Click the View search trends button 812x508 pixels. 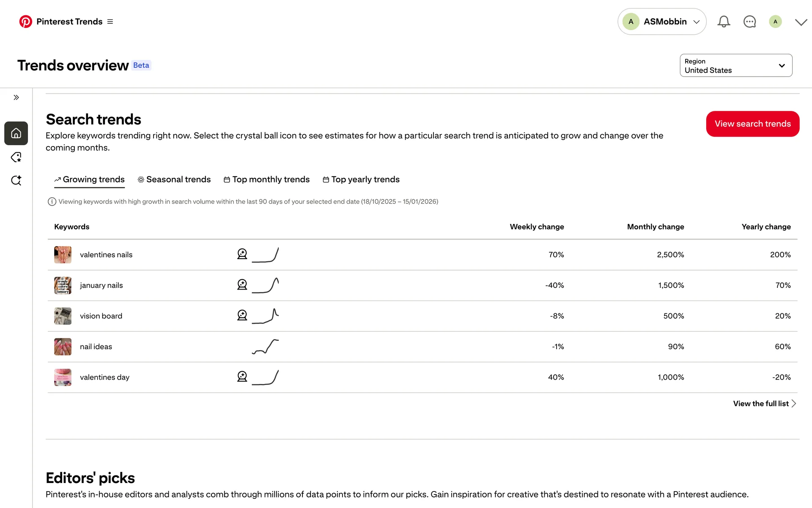752,124
